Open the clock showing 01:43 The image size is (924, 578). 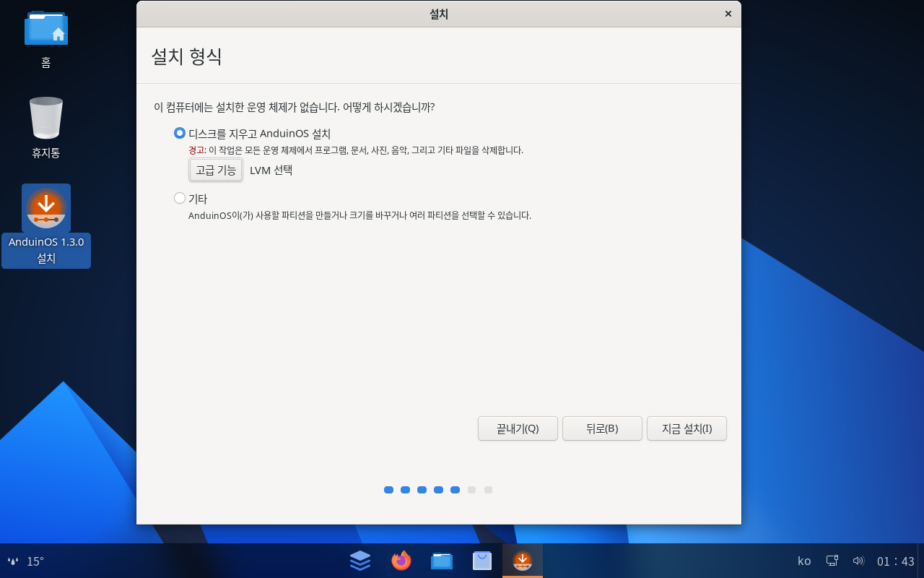coord(896,561)
